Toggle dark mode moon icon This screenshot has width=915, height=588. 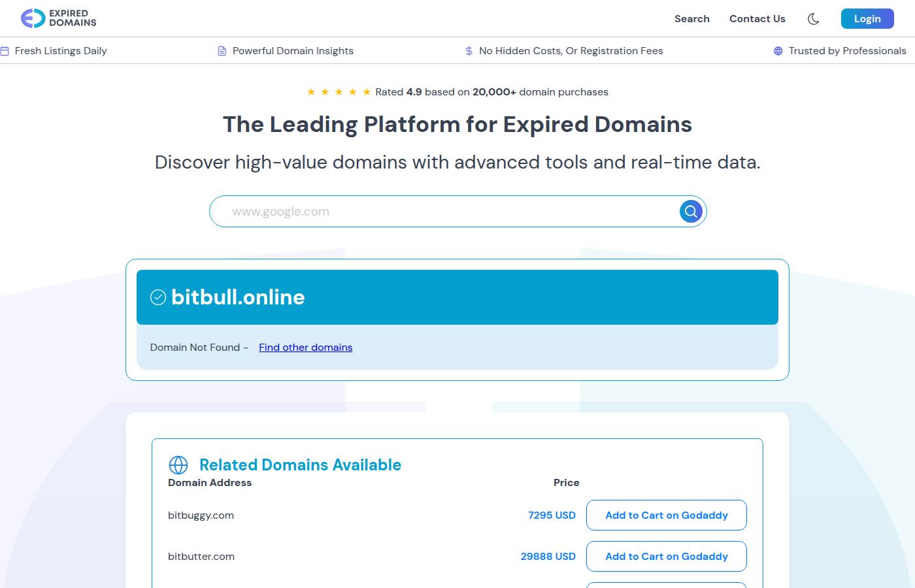coord(814,19)
